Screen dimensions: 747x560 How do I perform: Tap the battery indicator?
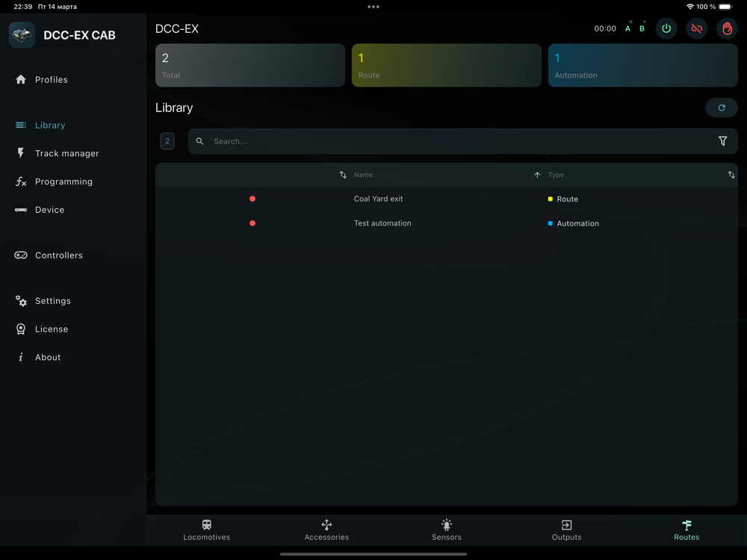(x=725, y=7)
